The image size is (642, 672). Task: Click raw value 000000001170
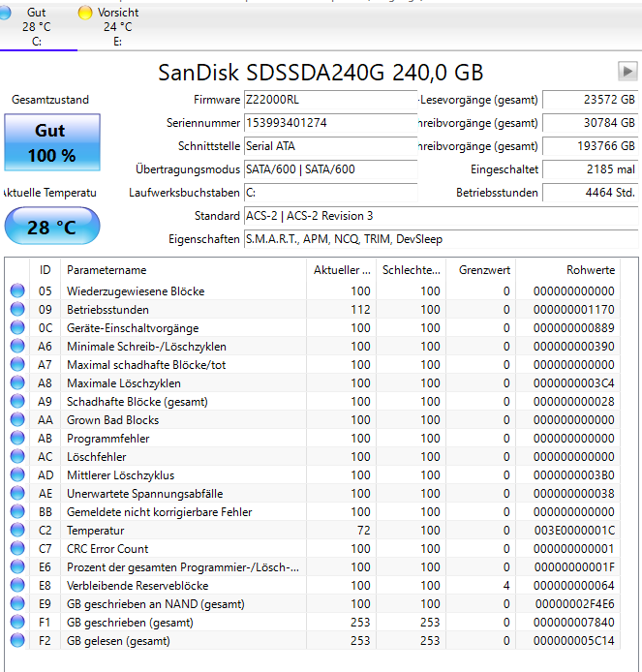pyautogui.click(x=574, y=310)
